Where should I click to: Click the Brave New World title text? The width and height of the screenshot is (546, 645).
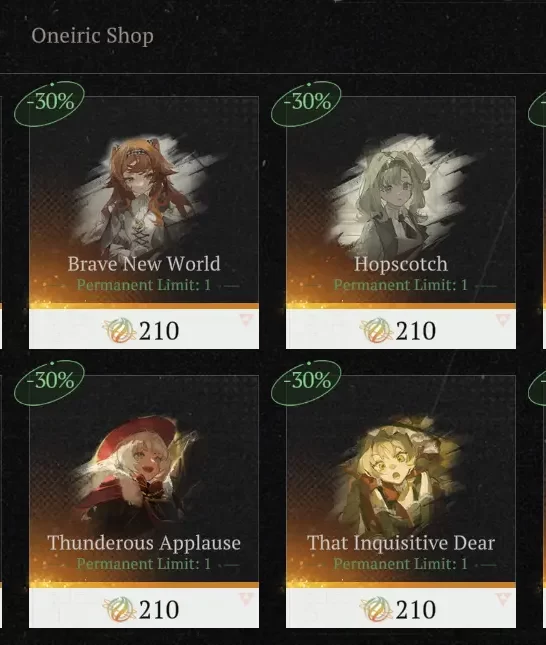tap(144, 264)
